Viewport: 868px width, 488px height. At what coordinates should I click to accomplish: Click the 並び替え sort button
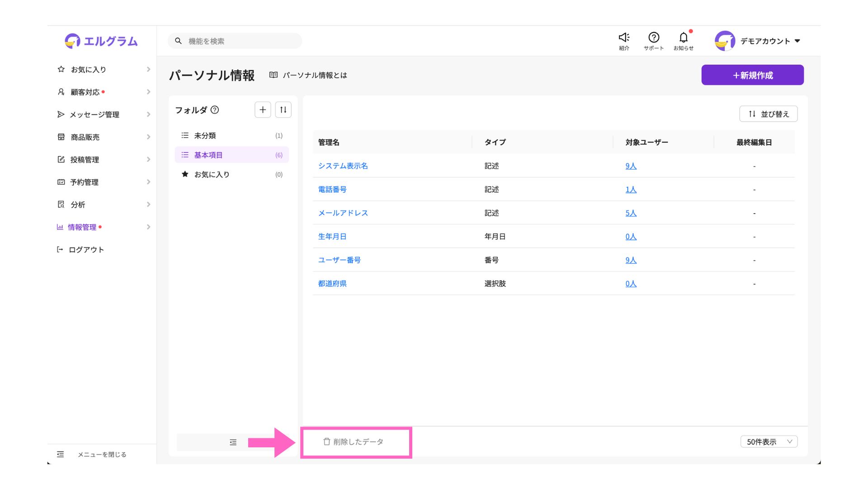(768, 114)
